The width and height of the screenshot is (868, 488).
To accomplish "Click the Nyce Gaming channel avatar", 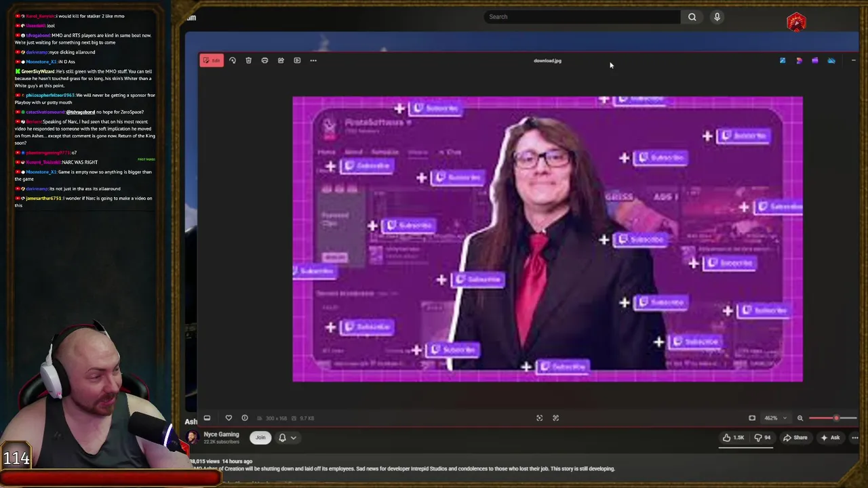I will pyautogui.click(x=192, y=438).
